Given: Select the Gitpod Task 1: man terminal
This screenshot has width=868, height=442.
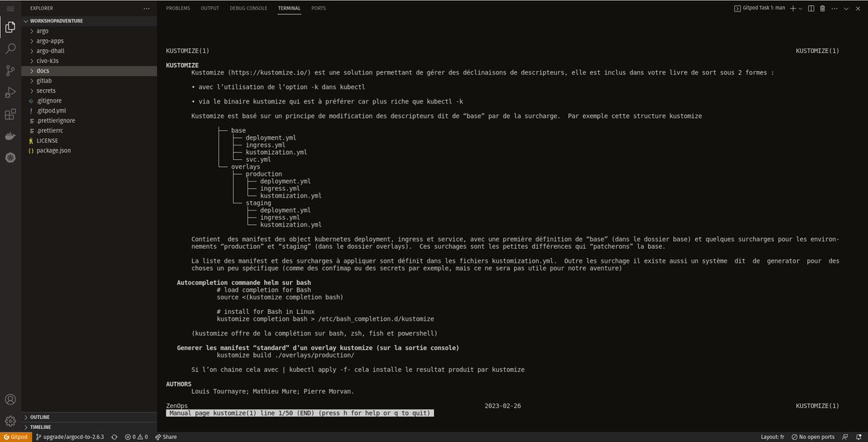Looking at the screenshot, I should point(759,8).
